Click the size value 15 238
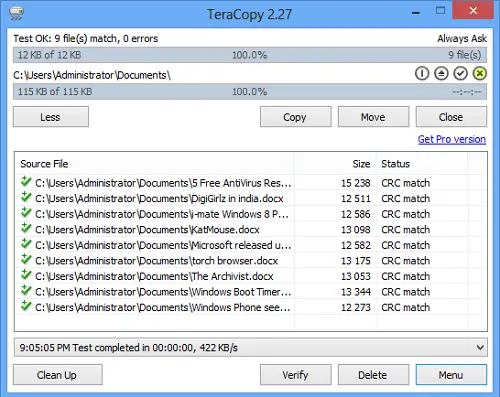500x397 pixels. tap(356, 183)
